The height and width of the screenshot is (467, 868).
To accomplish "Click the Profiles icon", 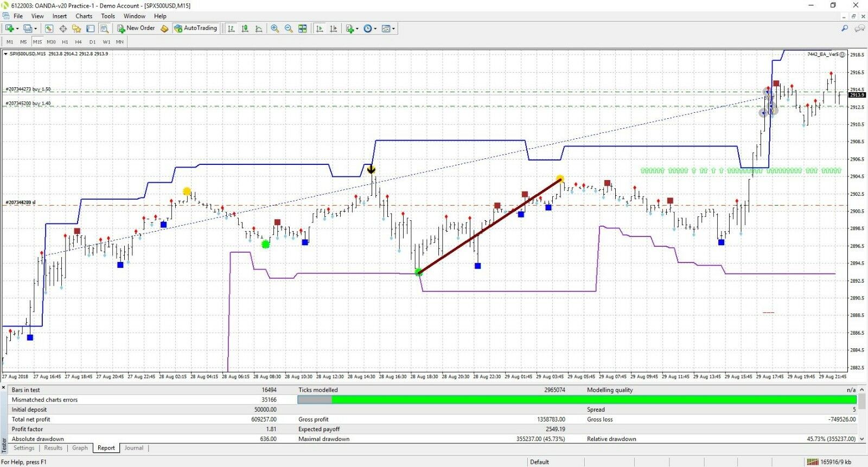I will 27,28.
